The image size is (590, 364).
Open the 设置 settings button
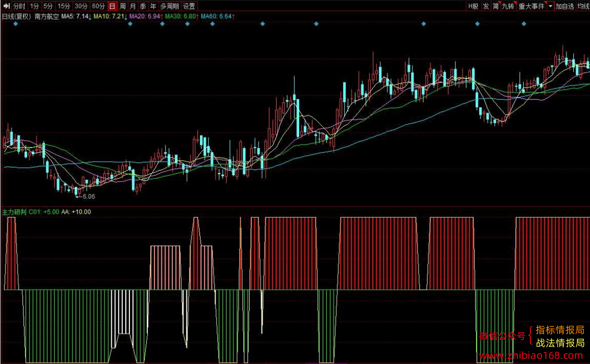click(x=189, y=6)
